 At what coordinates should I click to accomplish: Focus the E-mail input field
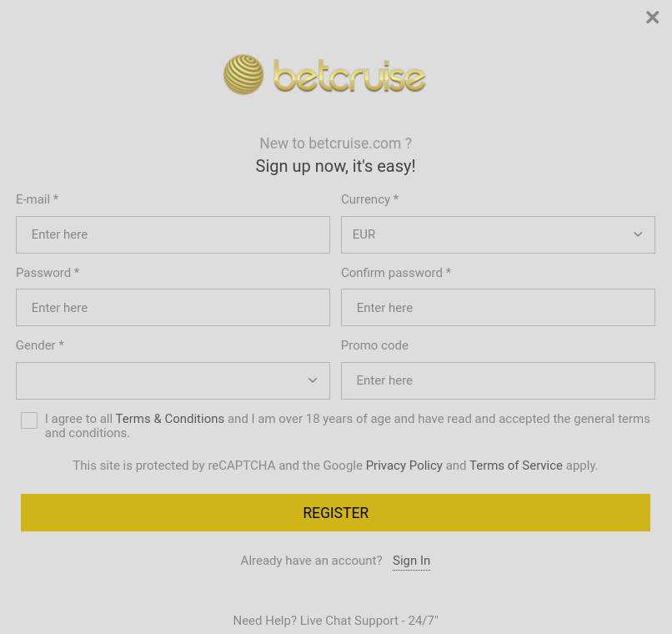[173, 234]
